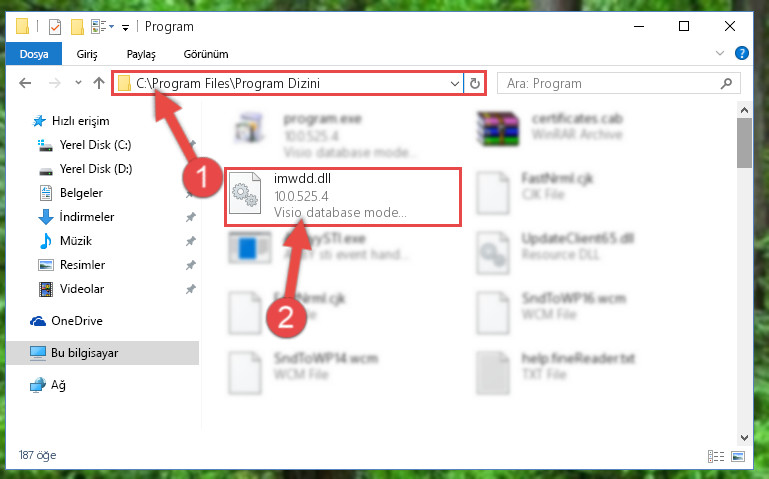
Task: Open Yerel Disk (C:) in sidebar
Action: tap(95, 145)
